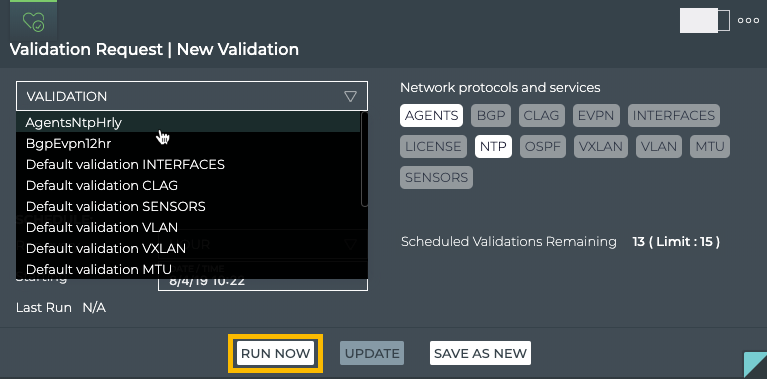This screenshot has width=767, height=379.
Task: Open the schedule frequency dropdown arrow
Action: coord(350,244)
